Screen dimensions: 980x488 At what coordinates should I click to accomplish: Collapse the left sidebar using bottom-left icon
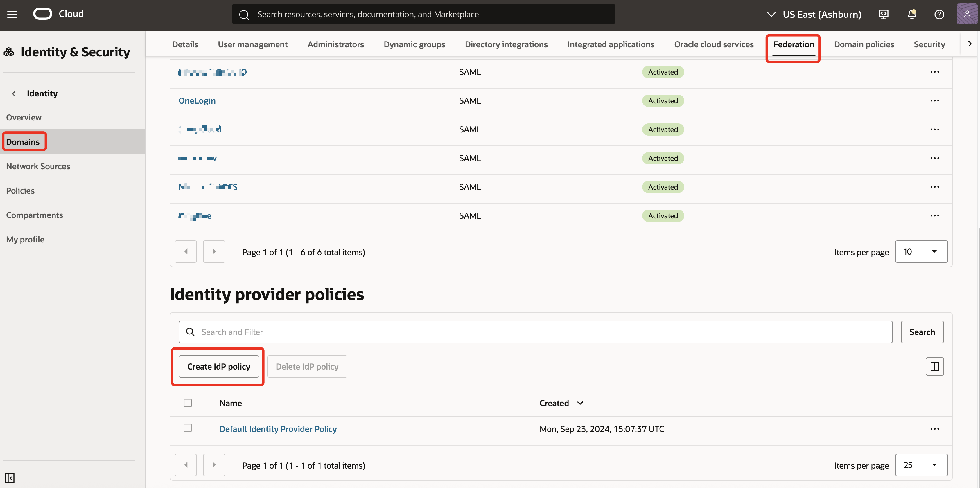pyautogui.click(x=10, y=478)
